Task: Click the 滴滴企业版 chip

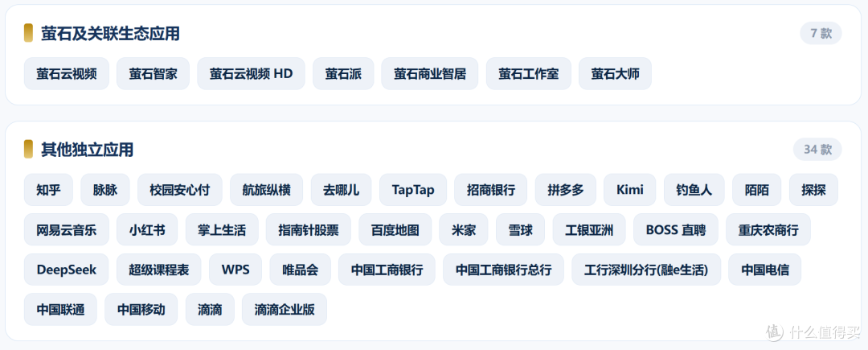Action: click(x=285, y=310)
